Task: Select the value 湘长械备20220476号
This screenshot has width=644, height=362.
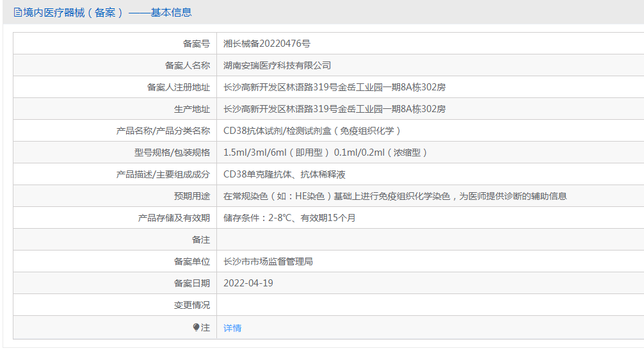Action: 267,44
